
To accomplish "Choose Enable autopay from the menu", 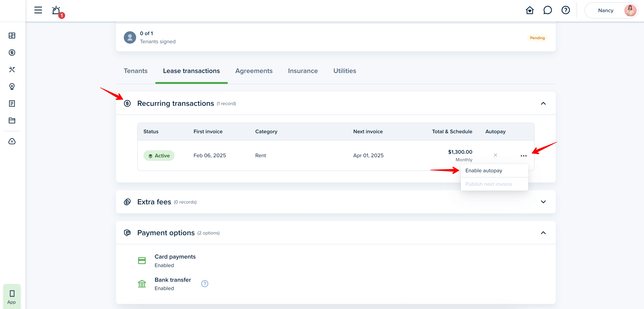I will 494,171.
